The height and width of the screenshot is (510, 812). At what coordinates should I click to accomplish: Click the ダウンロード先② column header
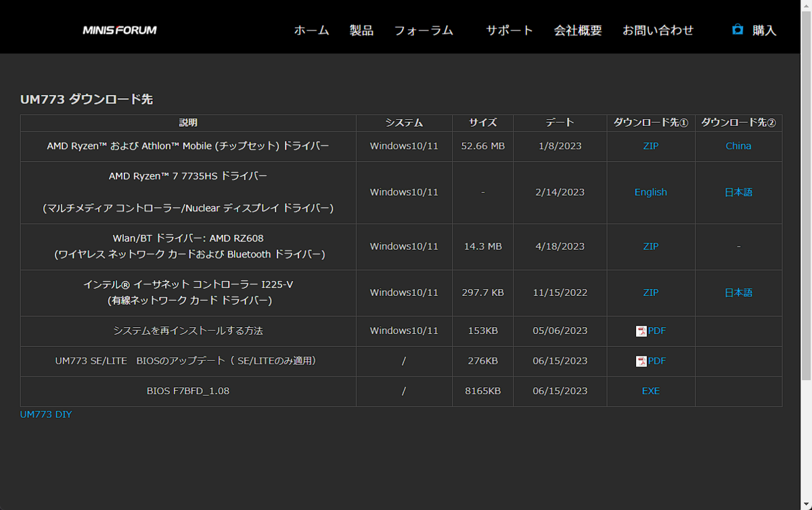[738, 123]
